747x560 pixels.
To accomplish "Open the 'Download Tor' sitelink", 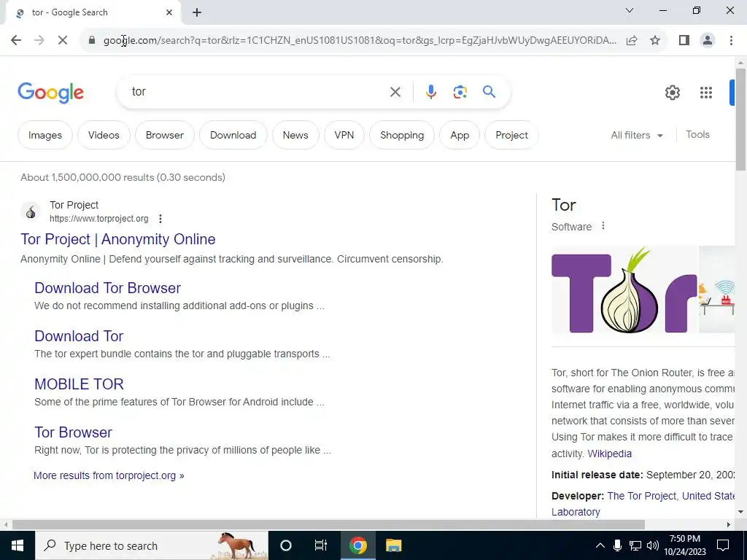I will (79, 336).
